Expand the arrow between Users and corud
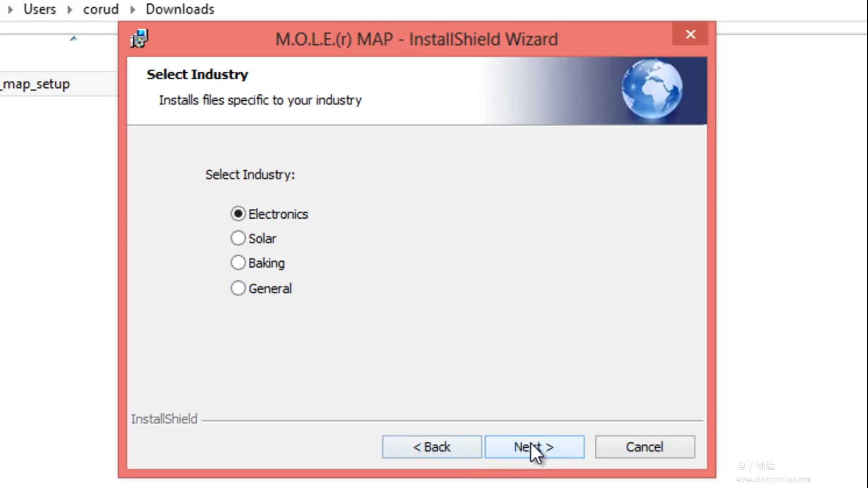This screenshot has width=868, height=488. (70, 9)
